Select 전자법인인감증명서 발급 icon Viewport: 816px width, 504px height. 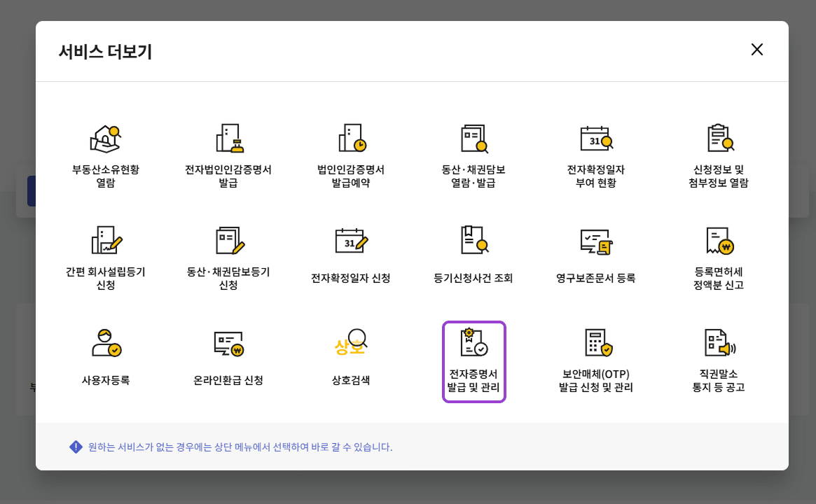click(228, 150)
